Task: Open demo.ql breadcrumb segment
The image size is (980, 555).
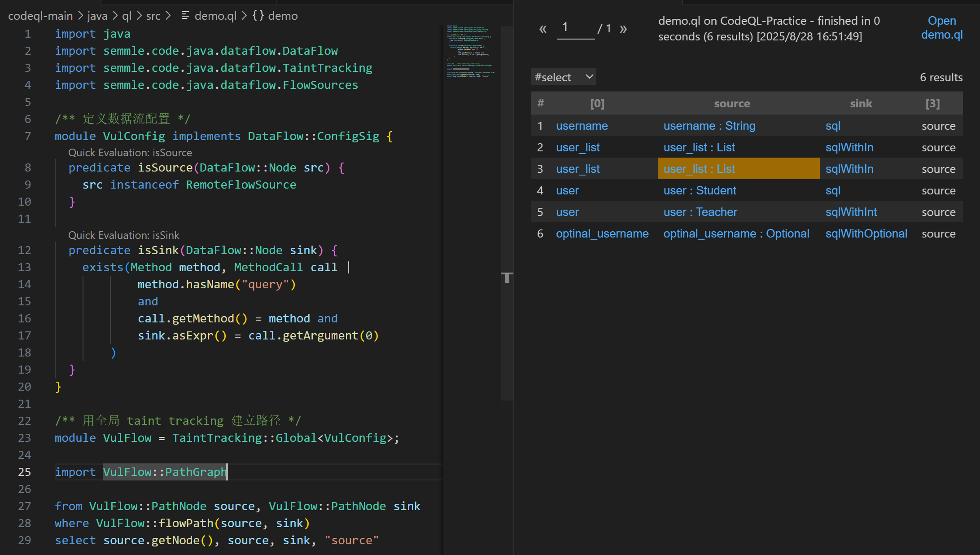Action: [x=215, y=16]
